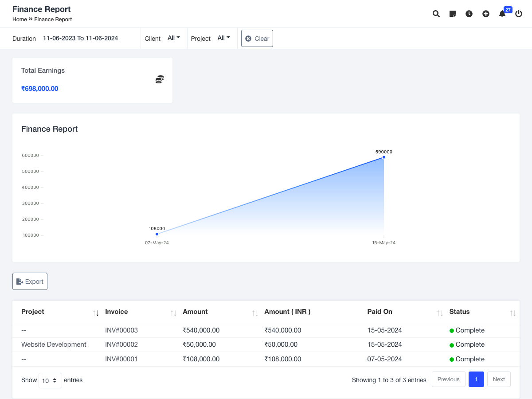Click the Export button
The height and width of the screenshot is (399, 532).
30,282
